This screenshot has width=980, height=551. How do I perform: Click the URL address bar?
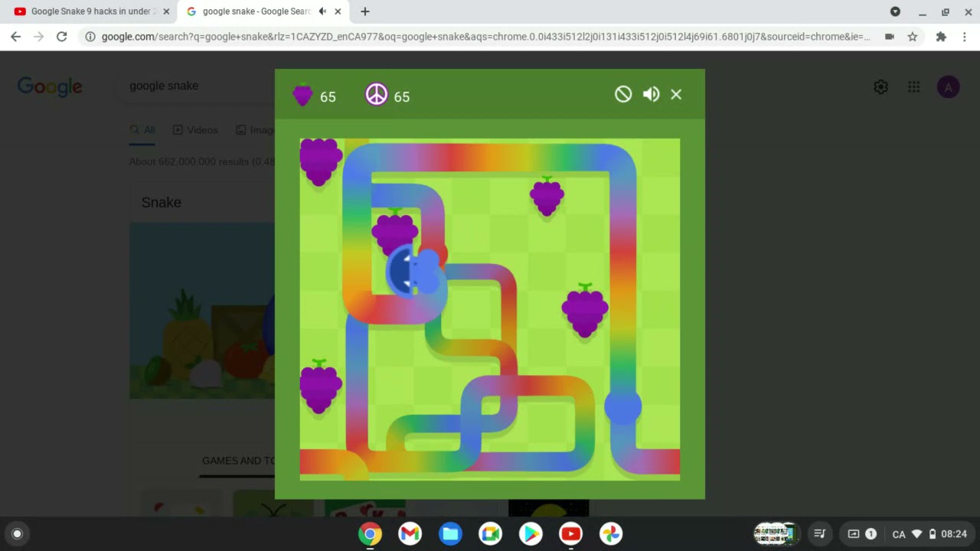click(485, 36)
